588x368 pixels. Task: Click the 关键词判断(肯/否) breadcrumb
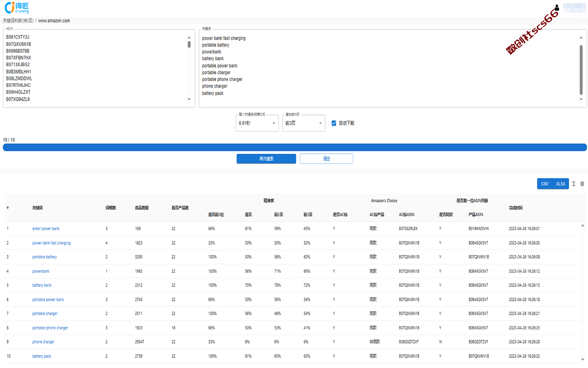(18, 21)
